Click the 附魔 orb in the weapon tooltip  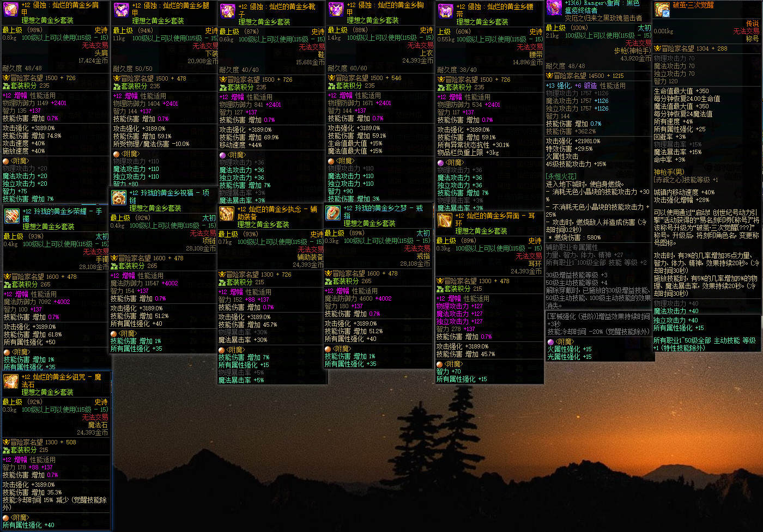coord(550,342)
